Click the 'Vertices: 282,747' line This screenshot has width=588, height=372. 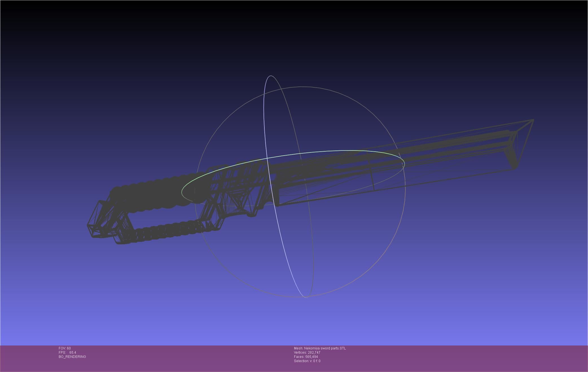coord(307,353)
